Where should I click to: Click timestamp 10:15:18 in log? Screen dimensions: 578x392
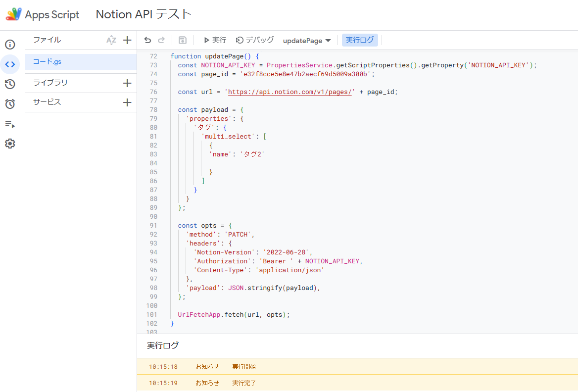click(x=163, y=367)
